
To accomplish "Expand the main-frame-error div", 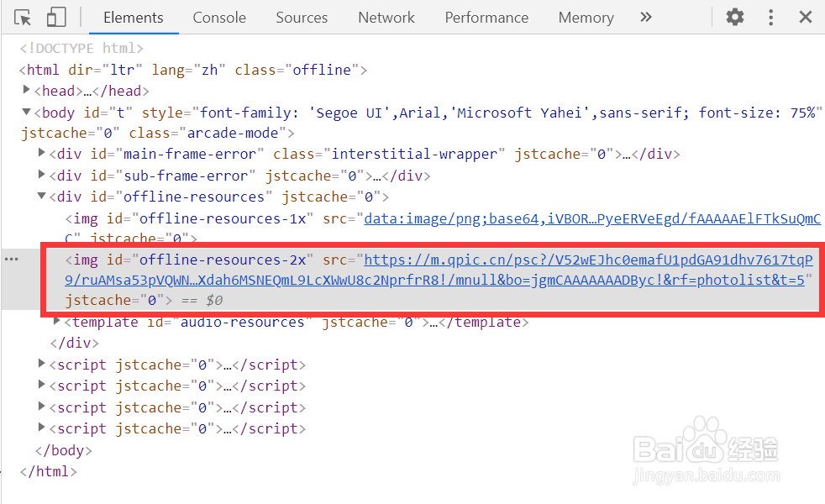I will [41, 153].
